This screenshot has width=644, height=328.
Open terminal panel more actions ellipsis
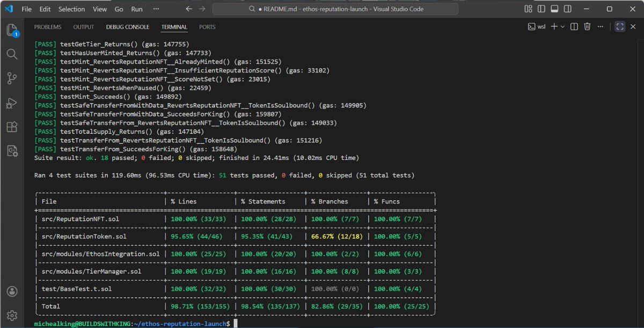[601, 26]
